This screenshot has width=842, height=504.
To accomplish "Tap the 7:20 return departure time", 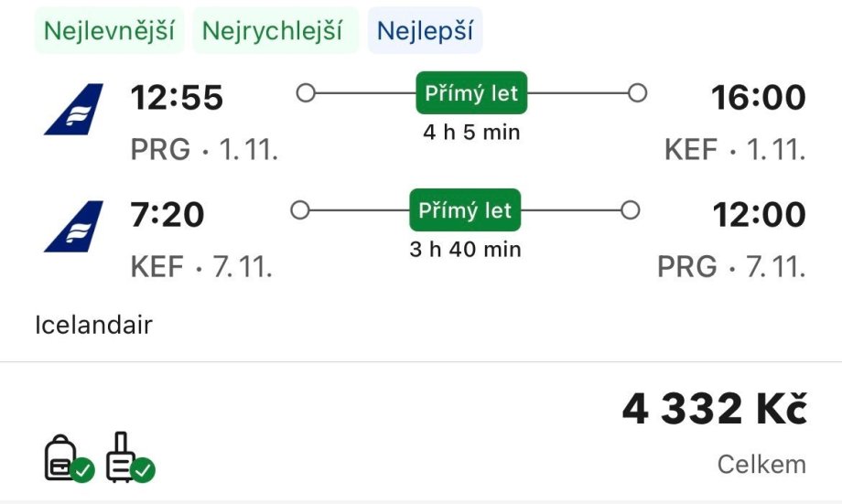I will pyautogui.click(x=167, y=214).
